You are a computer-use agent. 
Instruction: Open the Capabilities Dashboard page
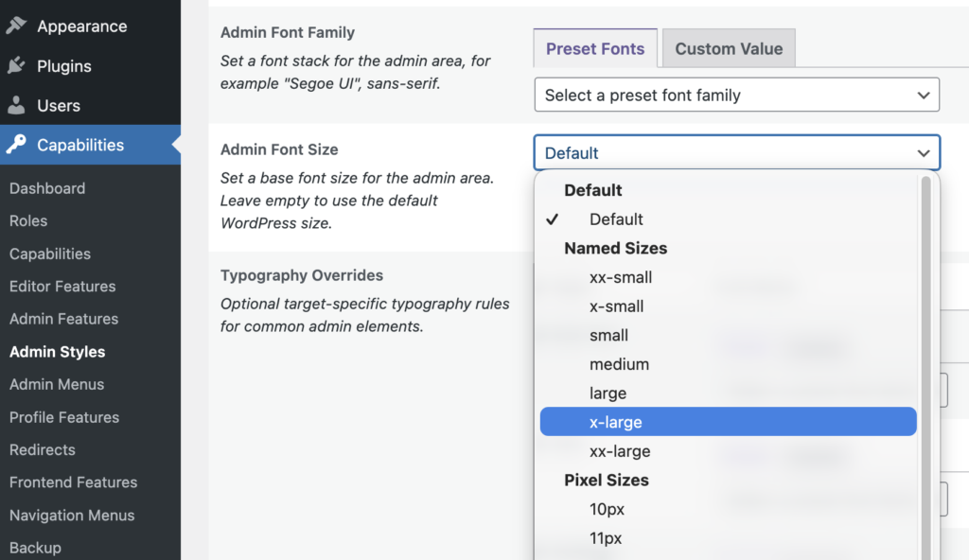pyautogui.click(x=47, y=188)
